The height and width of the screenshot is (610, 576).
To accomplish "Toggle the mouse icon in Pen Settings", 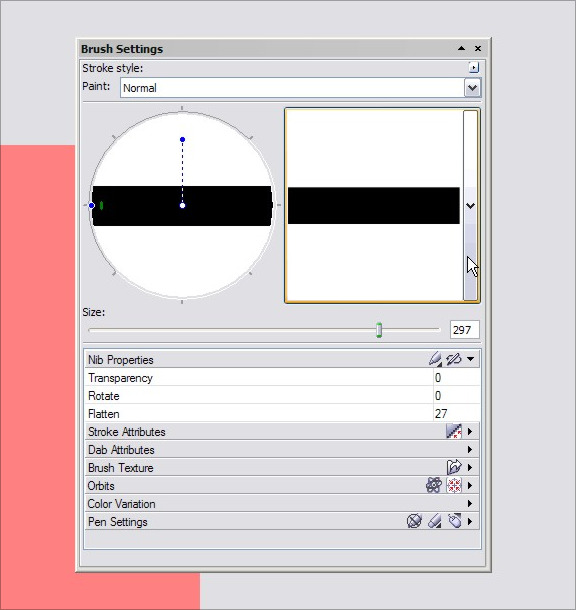I will click(x=454, y=521).
